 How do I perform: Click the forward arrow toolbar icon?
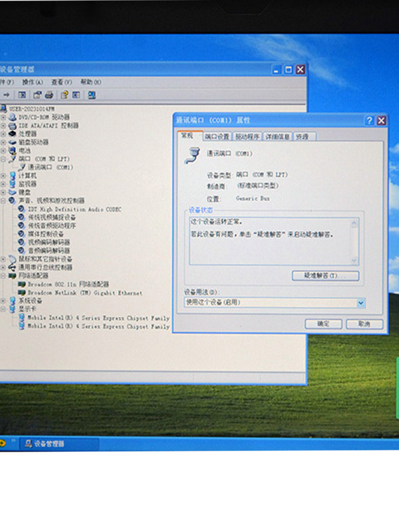[x=6, y=95]
